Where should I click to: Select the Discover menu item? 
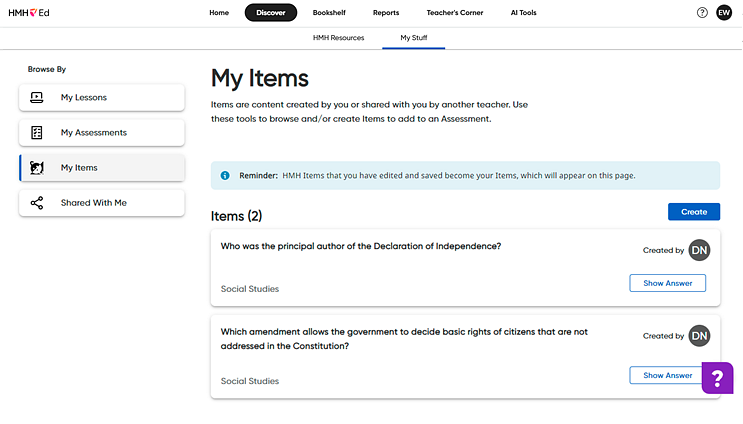click(x=271, y=13)
